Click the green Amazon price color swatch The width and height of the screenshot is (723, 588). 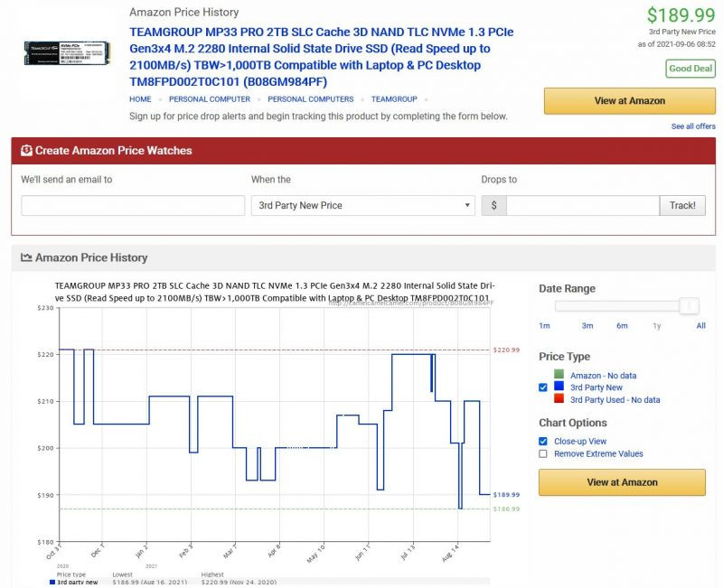559,374
